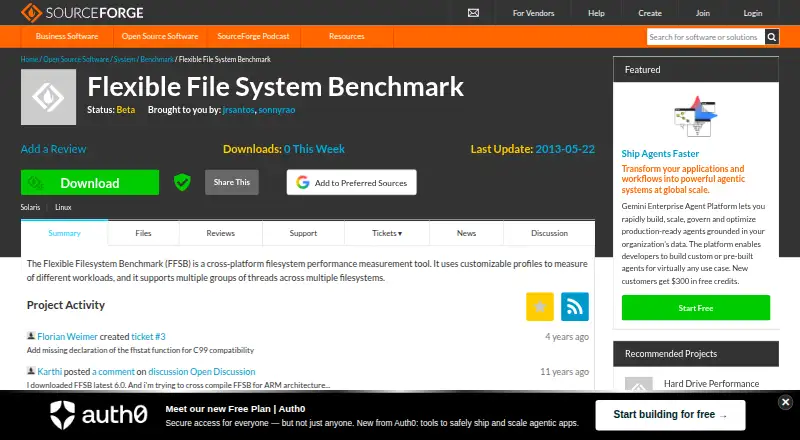Click the green shield verified icon

tap(182, 182)
